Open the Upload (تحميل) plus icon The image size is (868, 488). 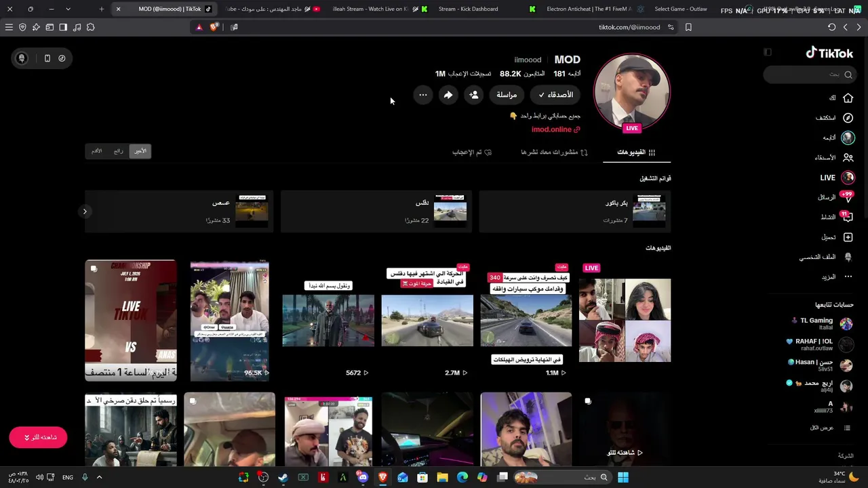(848, 237)
